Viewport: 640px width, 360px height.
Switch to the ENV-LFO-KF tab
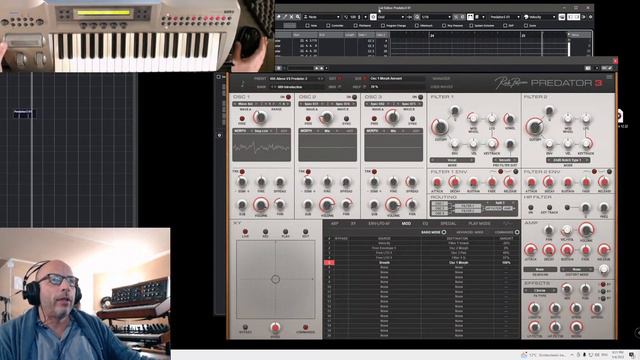coord(379,224)
